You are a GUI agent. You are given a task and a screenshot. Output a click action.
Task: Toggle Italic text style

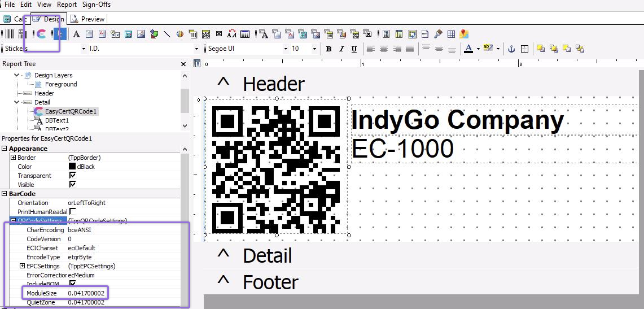341,49
